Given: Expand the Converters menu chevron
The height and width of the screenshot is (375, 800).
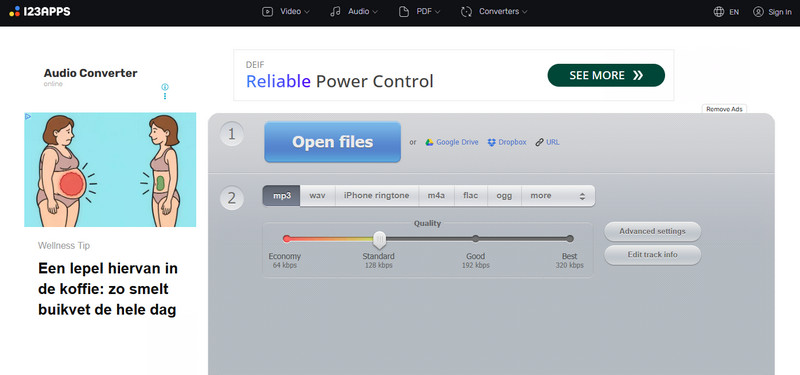Looking at the screenshot, I should click(x=524, y=12).
